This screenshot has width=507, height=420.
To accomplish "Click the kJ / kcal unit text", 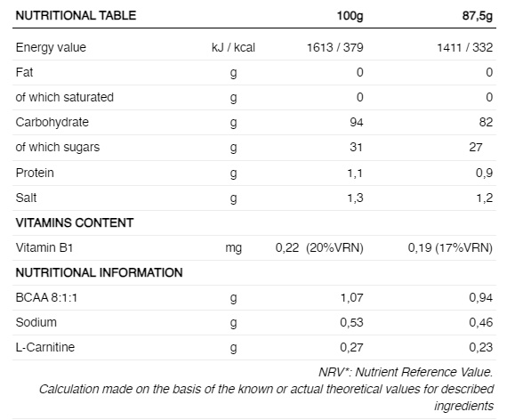I will pyautogui.click(x=233, y=47).
